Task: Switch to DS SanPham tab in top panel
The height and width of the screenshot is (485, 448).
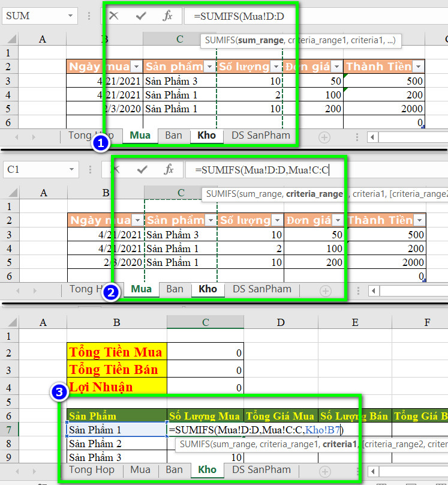Action: tap(261, 136)
